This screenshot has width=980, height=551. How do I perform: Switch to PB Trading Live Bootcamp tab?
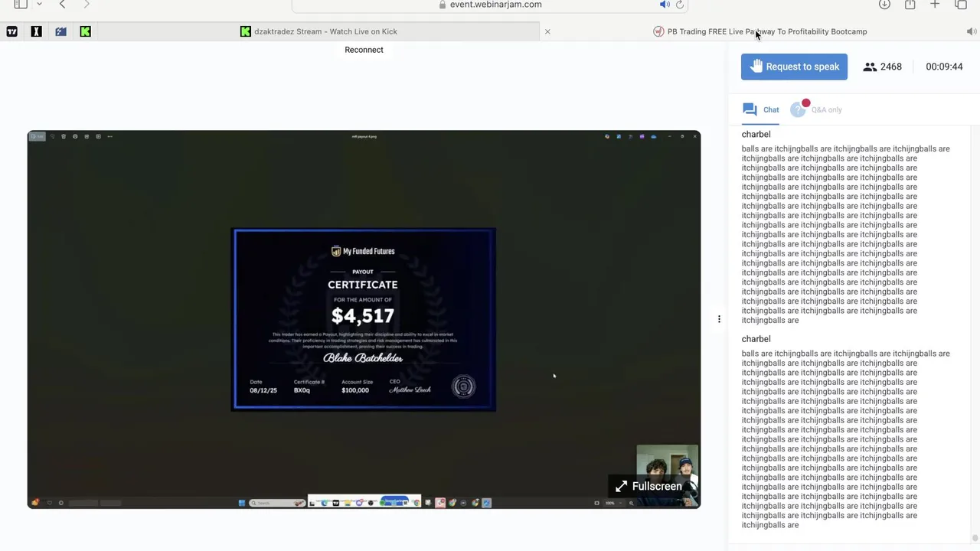coord(759,31)
